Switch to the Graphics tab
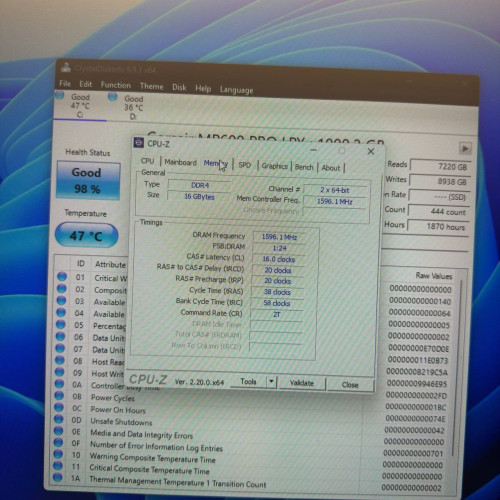This screenshot has width=500, height=500. (274, 166)
